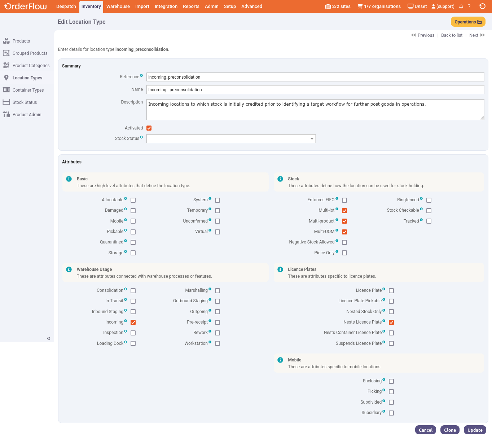Viewport: 492px width, 448px height.
Task: Click the notifications bell icon
Action: point(461,6)
